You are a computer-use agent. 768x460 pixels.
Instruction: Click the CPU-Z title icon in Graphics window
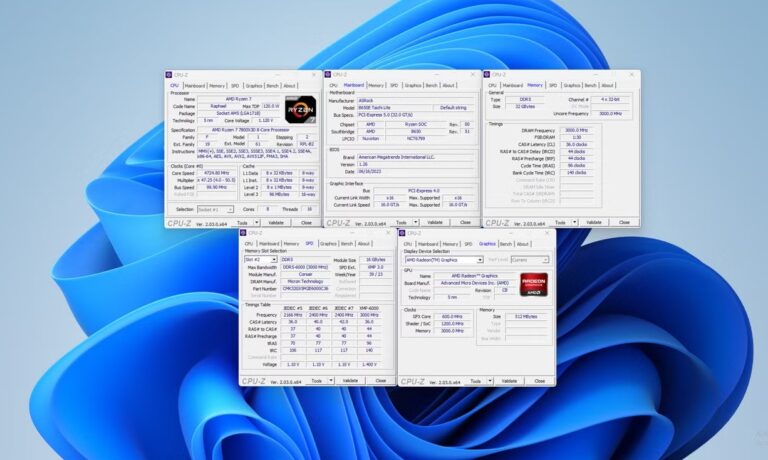pyautogui.click(x=402, y=233)
